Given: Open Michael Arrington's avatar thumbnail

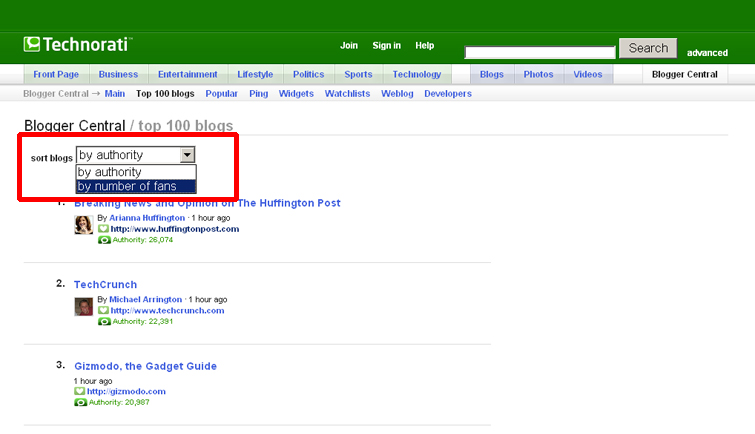Looking at the screenshot, I should click(x=83, y=306).
